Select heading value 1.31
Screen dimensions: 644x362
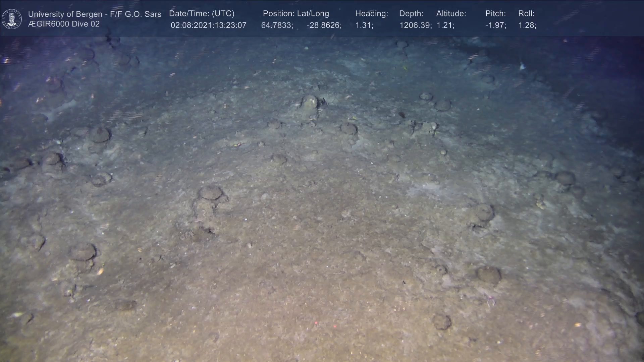pyautogui.click(x=364, y=25)
